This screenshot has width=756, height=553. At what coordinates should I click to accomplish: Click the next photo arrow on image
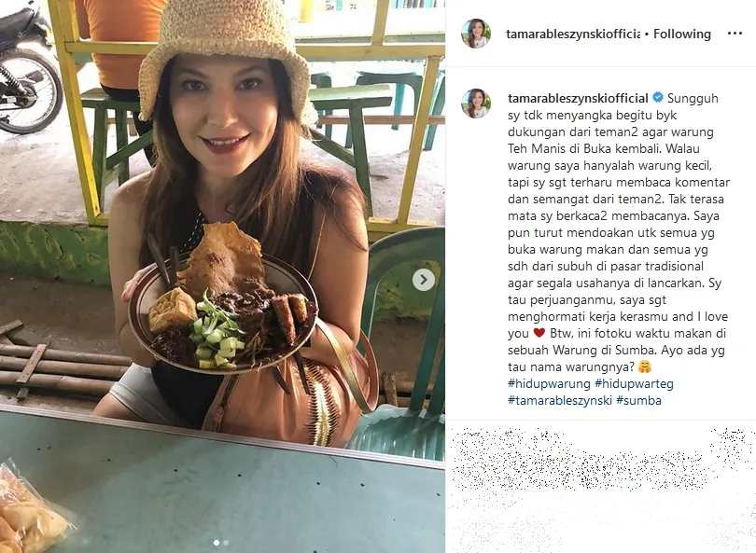424,280
